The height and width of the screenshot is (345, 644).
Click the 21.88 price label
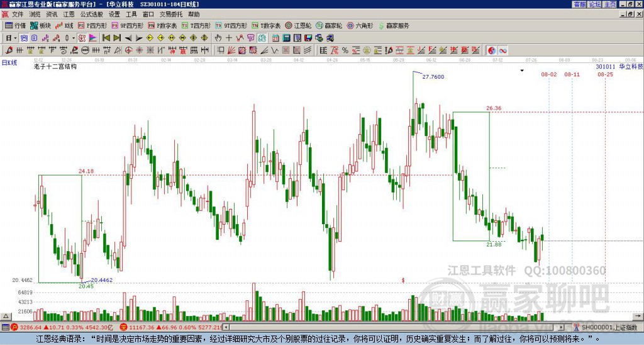click(x=494, y=244)
